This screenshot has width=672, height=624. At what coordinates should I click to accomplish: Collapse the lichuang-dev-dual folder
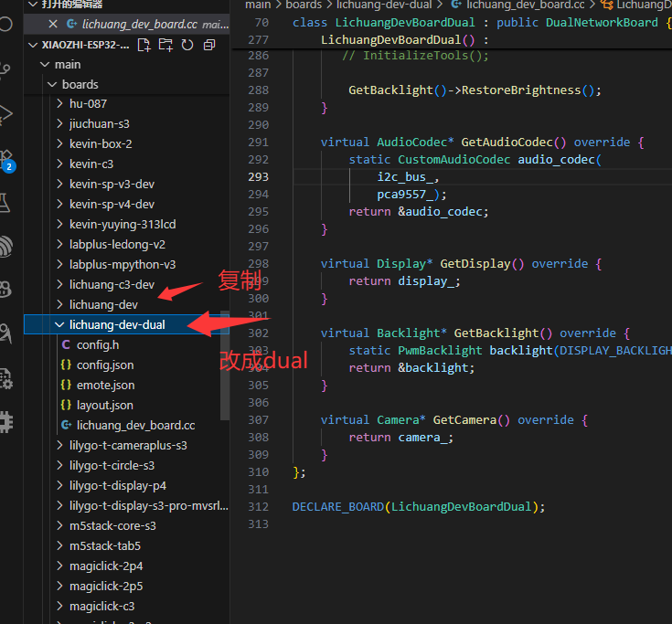coord(60,324)
